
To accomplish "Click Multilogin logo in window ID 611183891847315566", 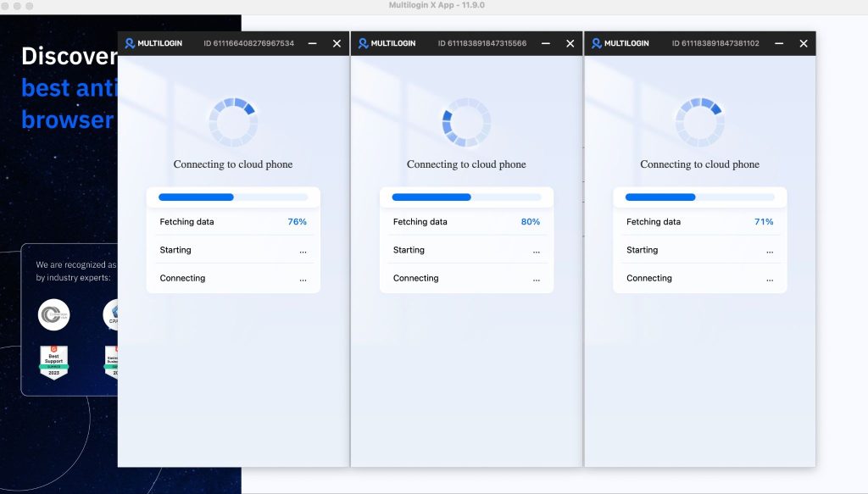I will click(387, 43).
